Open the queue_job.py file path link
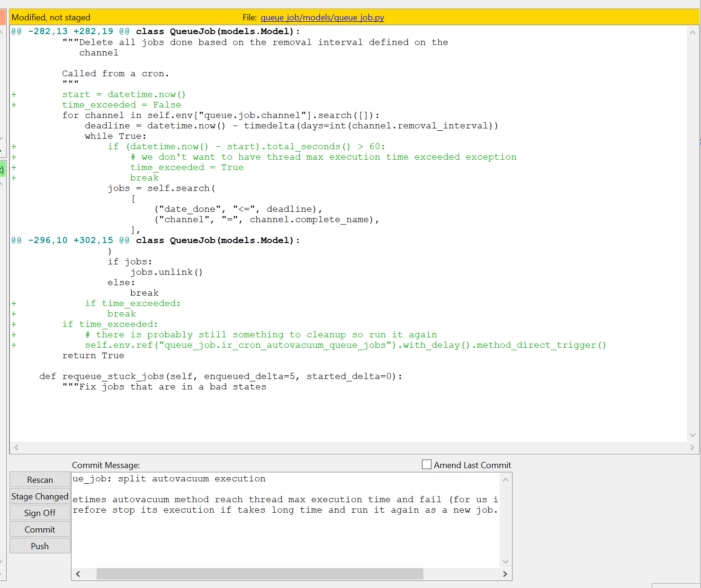 point(322,18)
